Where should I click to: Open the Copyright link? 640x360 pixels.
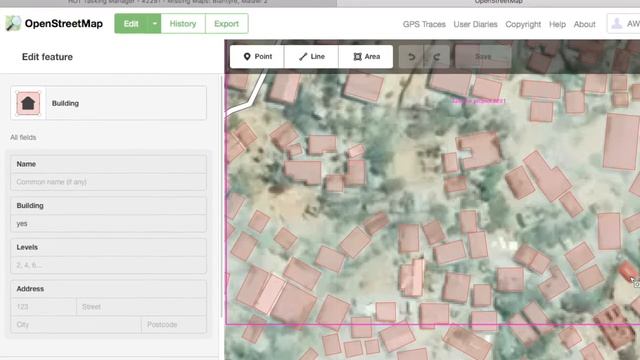[x=523, y=24]
